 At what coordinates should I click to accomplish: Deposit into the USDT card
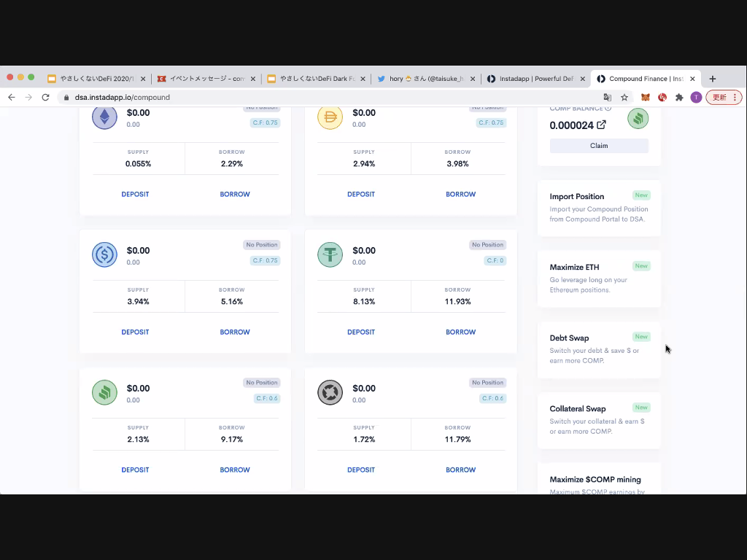(x=361, y=332)
